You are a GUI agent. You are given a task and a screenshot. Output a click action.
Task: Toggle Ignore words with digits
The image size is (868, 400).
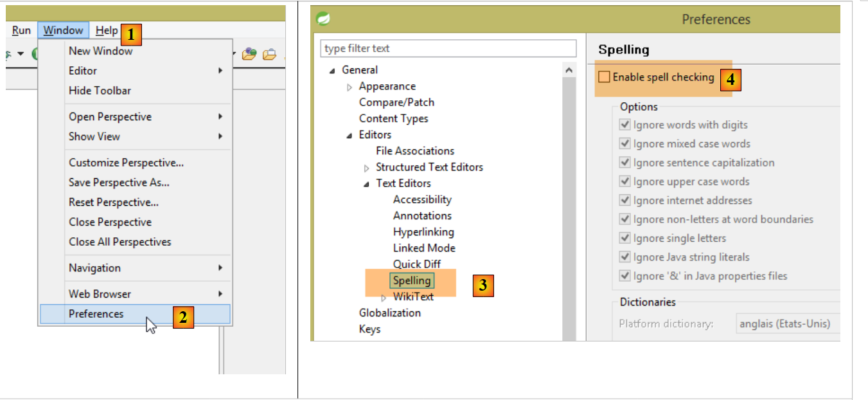coord(624,125)
